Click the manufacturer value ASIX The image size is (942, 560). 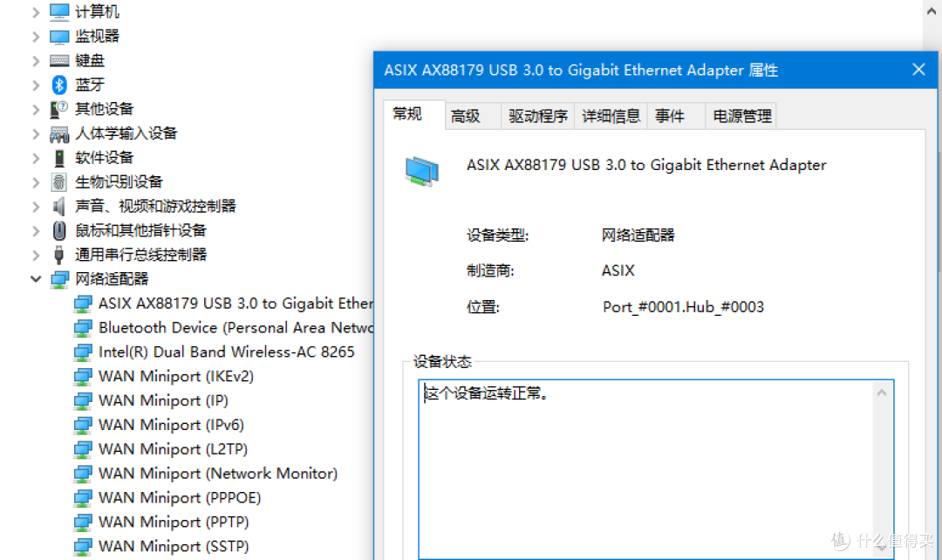[618, 270]
